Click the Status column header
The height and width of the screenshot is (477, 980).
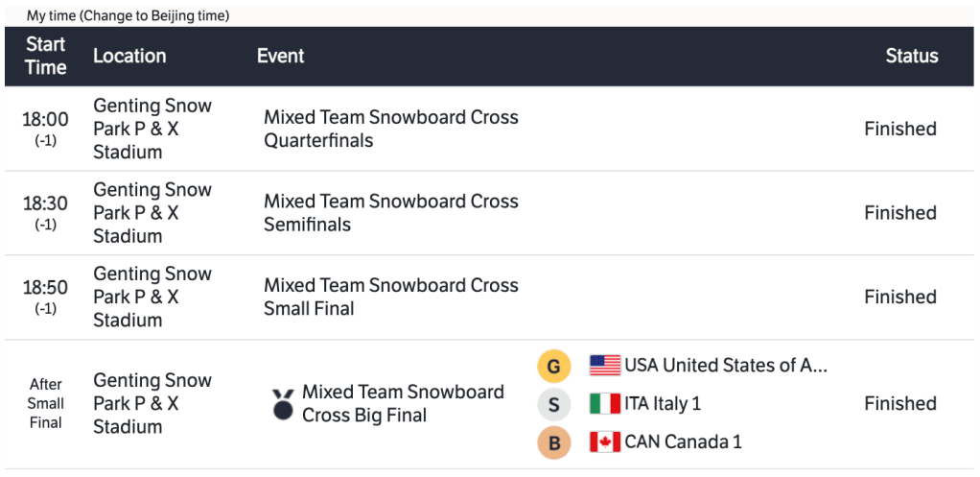pos(911,56)
